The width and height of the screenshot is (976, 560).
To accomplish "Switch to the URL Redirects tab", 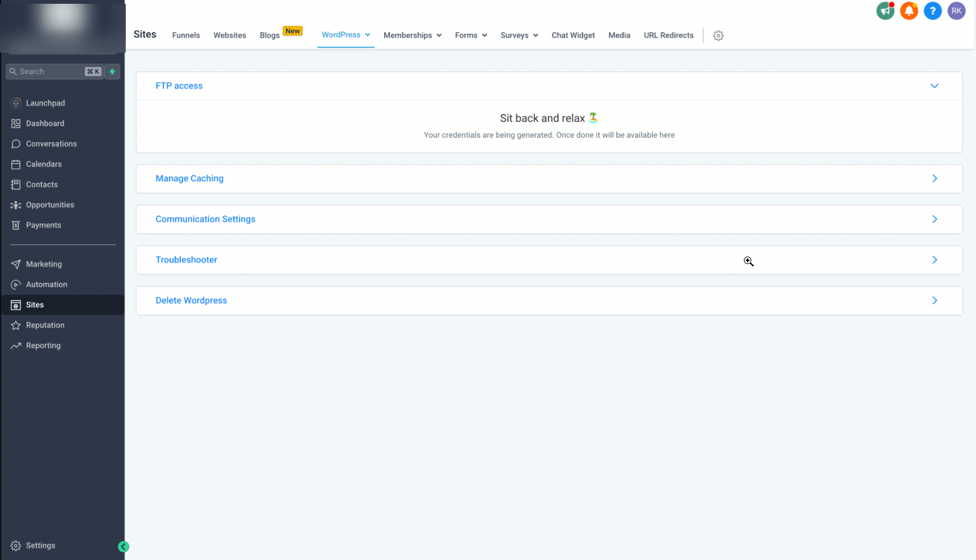I will tap(668, 36).
